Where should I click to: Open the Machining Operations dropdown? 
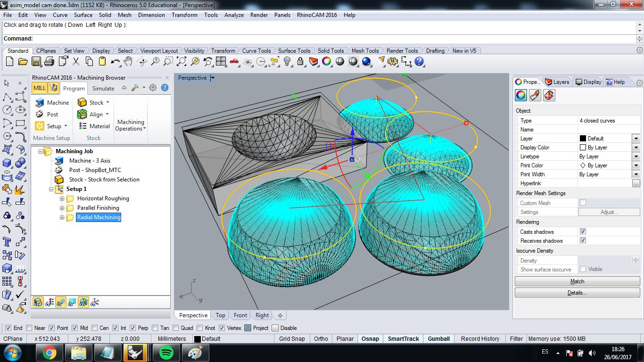pyautogui.click(x=131, y=125)
